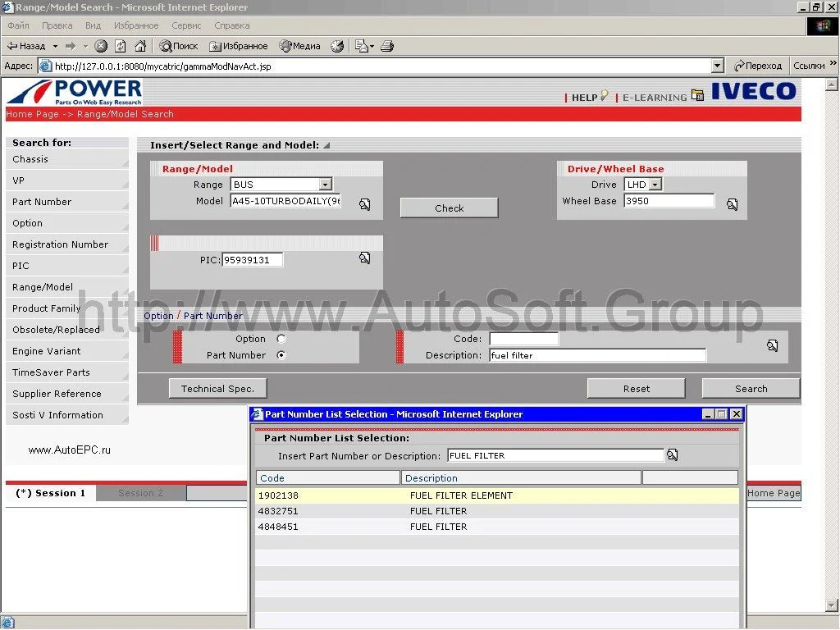Viewport: 840px width, 630px height.
Task: Select the Part Number radio button
Action: [x=281, y=355]
